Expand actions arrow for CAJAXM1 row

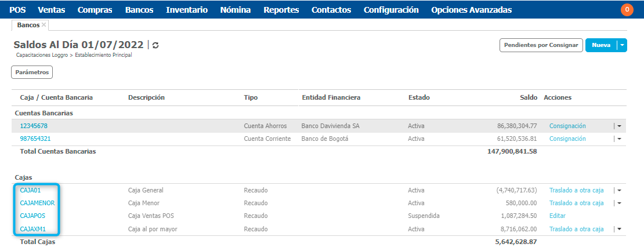coord(619,229)
